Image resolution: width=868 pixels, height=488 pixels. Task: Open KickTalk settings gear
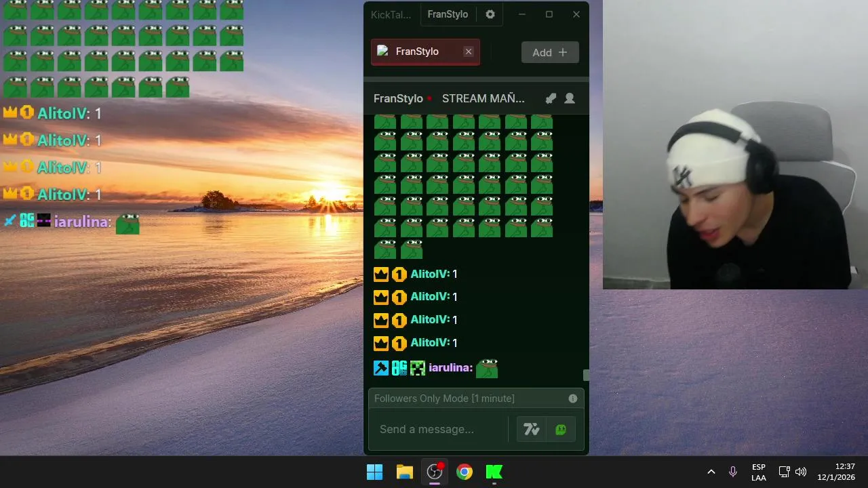point(490,14)
